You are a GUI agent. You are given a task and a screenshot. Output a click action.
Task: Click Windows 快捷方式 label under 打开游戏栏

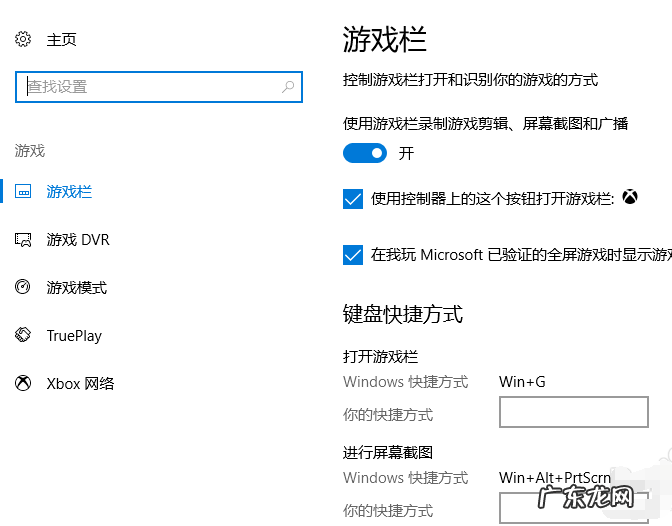pos(405,382)
